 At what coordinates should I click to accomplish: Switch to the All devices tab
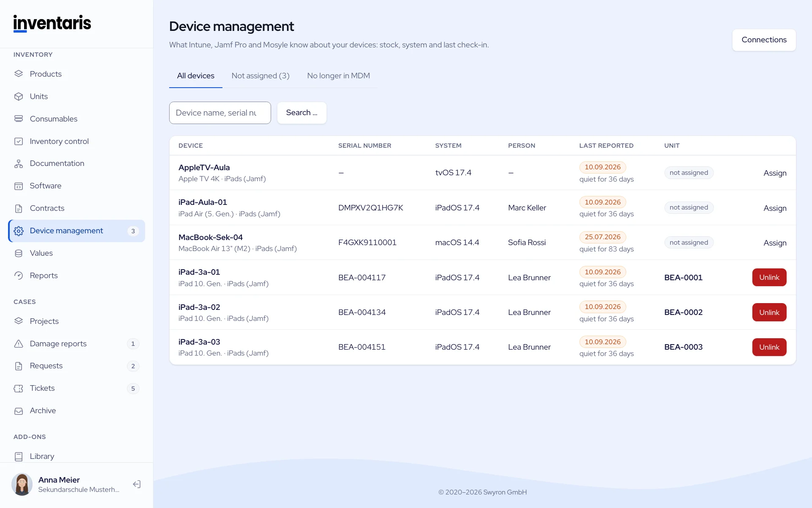tap(195, 76)
